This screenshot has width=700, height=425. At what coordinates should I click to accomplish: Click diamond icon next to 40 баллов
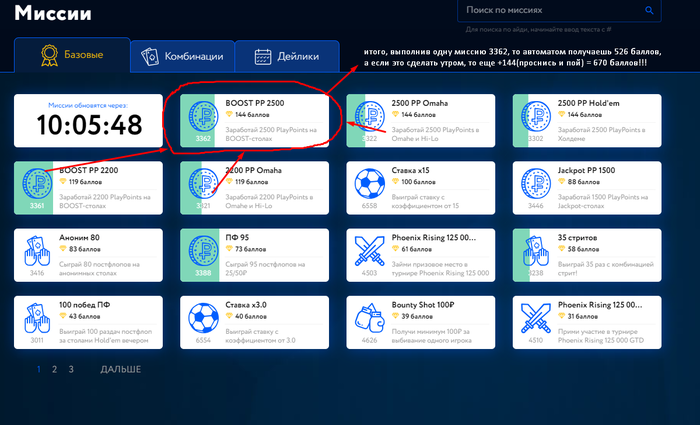pyautogui.click(x=229, y=316)
